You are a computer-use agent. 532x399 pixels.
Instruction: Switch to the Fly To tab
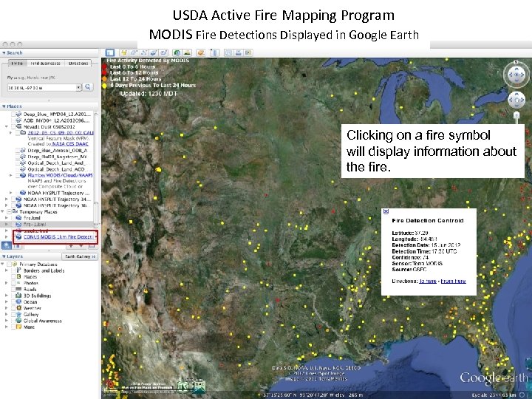point(16,64)
